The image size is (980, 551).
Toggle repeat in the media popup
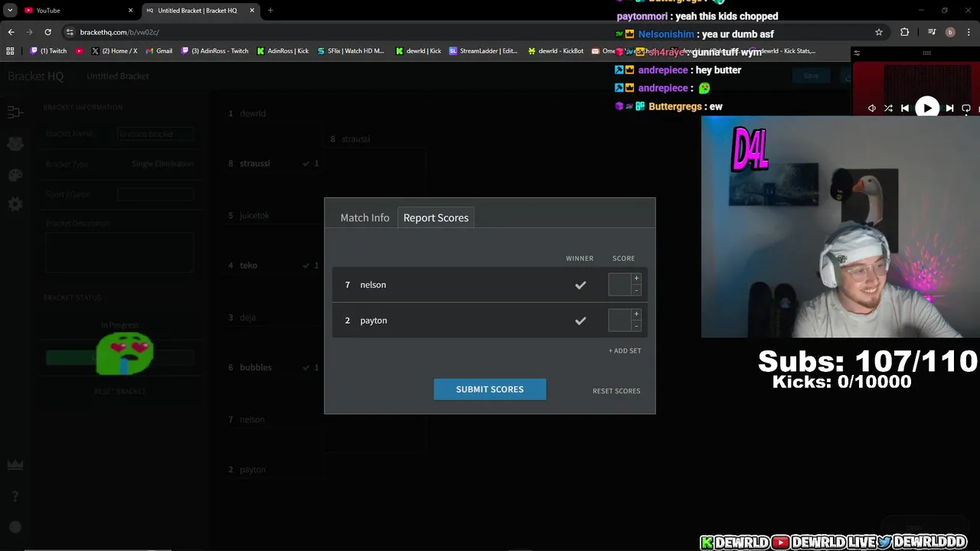[x=966, y=108]
